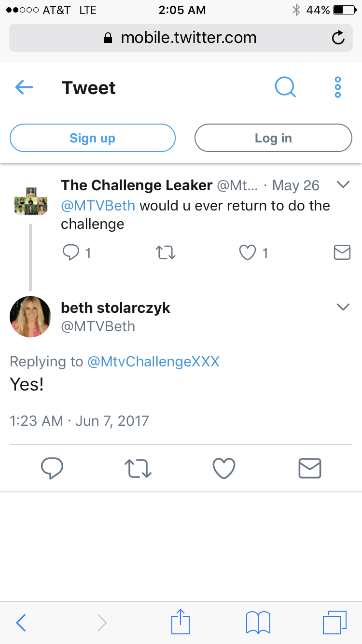Like beth stolarczyk's Yes! tweet
The width and height of the screenshot is (362, 644).
pyautogui.click(x=224, y=468)
